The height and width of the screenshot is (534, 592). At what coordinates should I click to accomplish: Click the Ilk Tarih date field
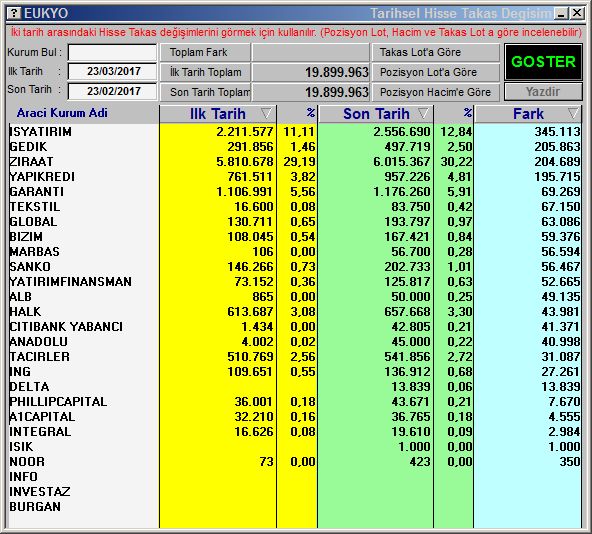[112, 71]
